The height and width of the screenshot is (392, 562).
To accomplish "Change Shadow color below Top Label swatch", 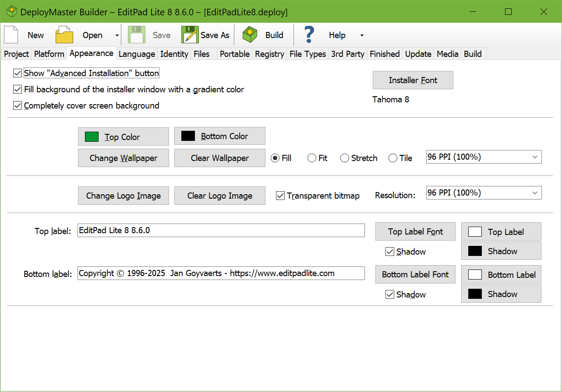I will tap(501, 251).
